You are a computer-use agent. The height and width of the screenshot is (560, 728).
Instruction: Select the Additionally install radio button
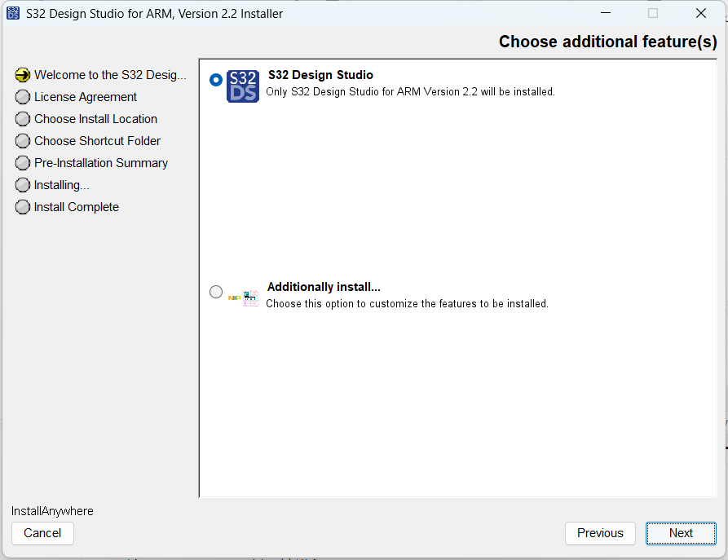(216, 292)
